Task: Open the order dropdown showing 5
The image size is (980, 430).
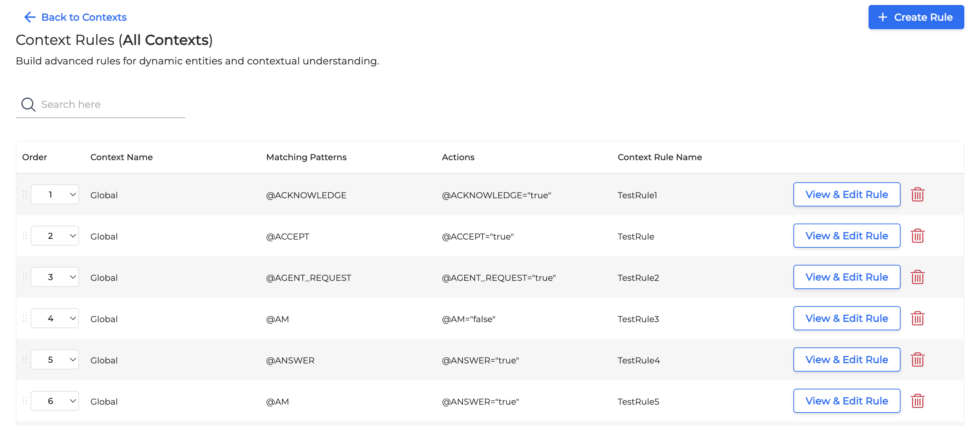Action: (x=55, y=360)
